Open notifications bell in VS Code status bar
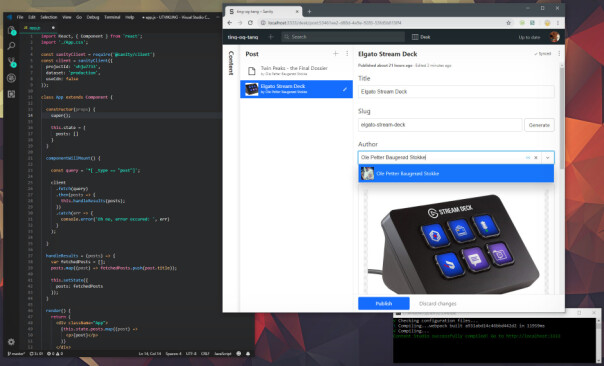 [x=248, y=353]
